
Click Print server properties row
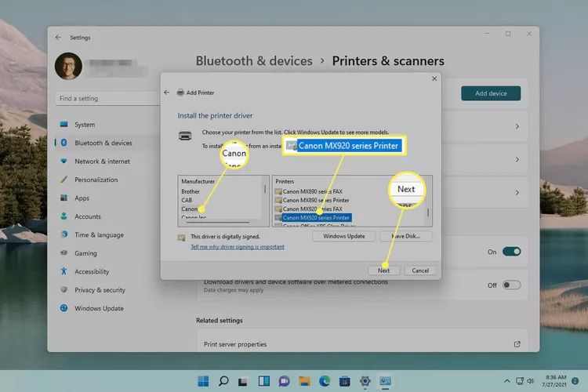(362, 339)
